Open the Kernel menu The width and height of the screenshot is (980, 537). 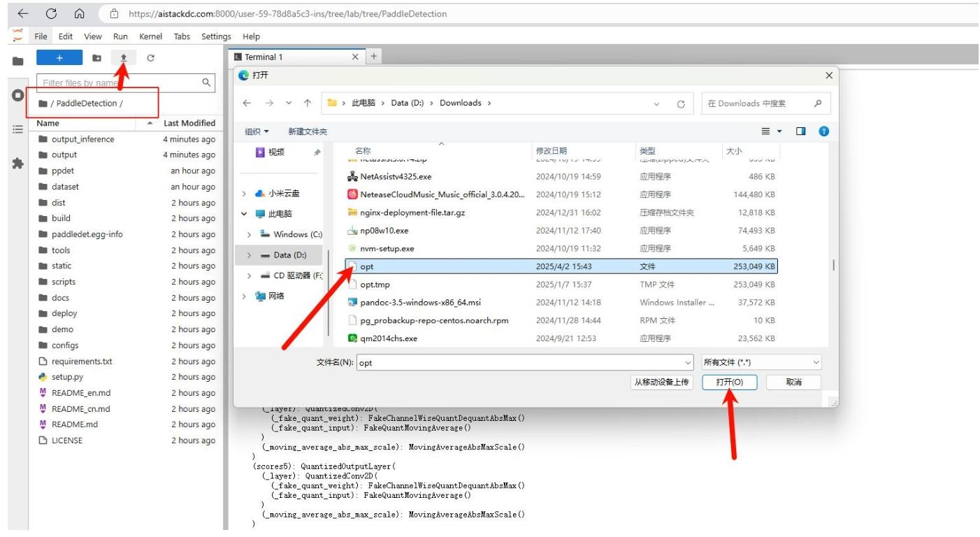(150, 36)
